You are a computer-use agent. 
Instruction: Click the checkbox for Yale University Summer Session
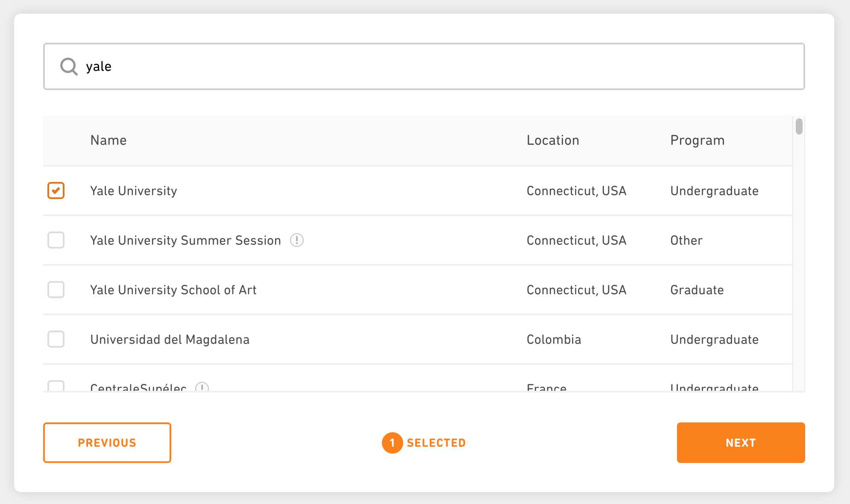(x=56, y=239)
